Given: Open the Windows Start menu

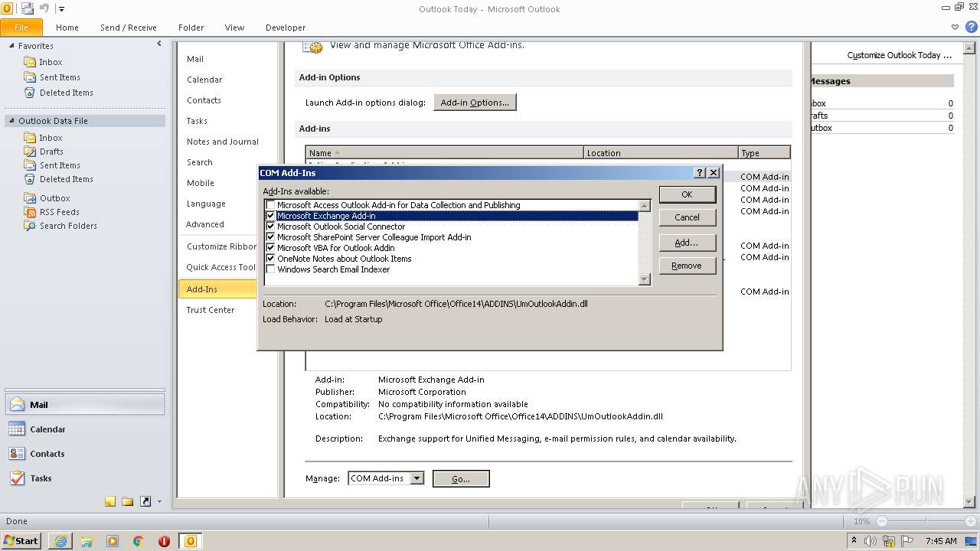Looking at the screenshot, I should (21, 541).
